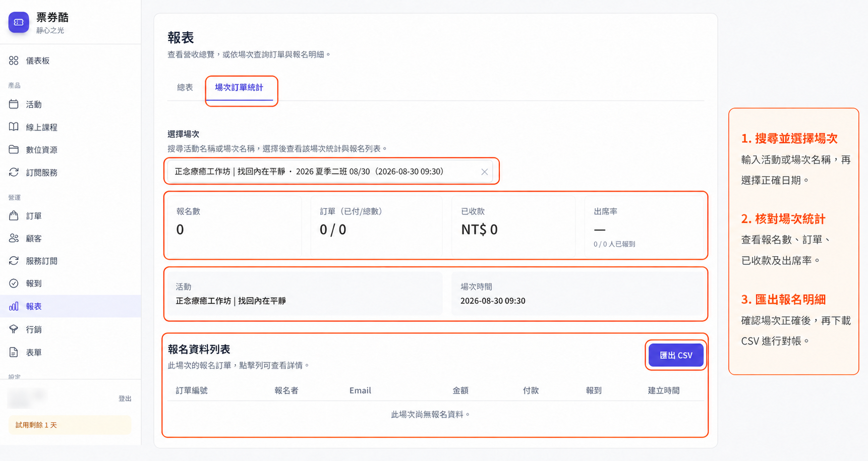
Task: Switch to the 總表 tab
Action: (185, 87)
